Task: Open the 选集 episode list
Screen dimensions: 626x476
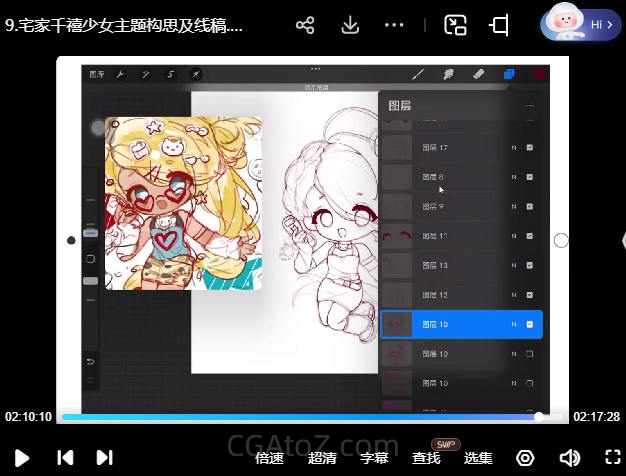Action: [478, 458]
